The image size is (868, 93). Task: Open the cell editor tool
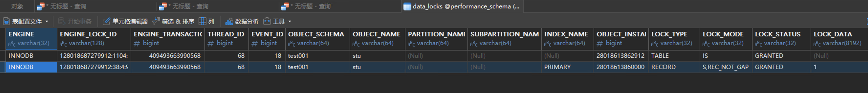pyautogui.click(x=125, y=21)
